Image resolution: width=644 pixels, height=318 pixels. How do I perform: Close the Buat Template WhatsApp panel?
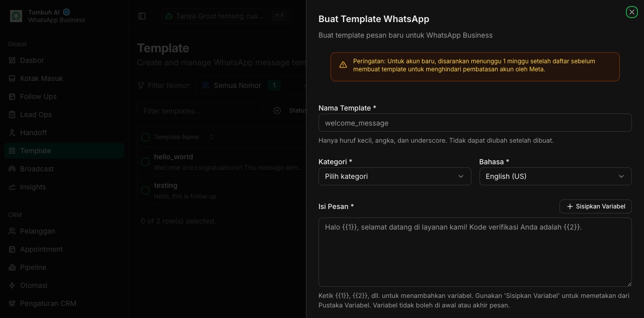tap(632, 12)
